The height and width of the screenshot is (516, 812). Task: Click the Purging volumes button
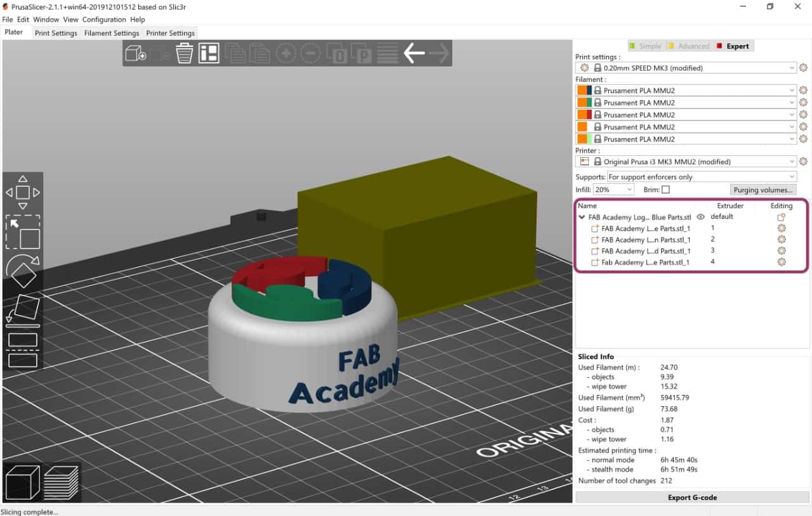coord(763,190)
